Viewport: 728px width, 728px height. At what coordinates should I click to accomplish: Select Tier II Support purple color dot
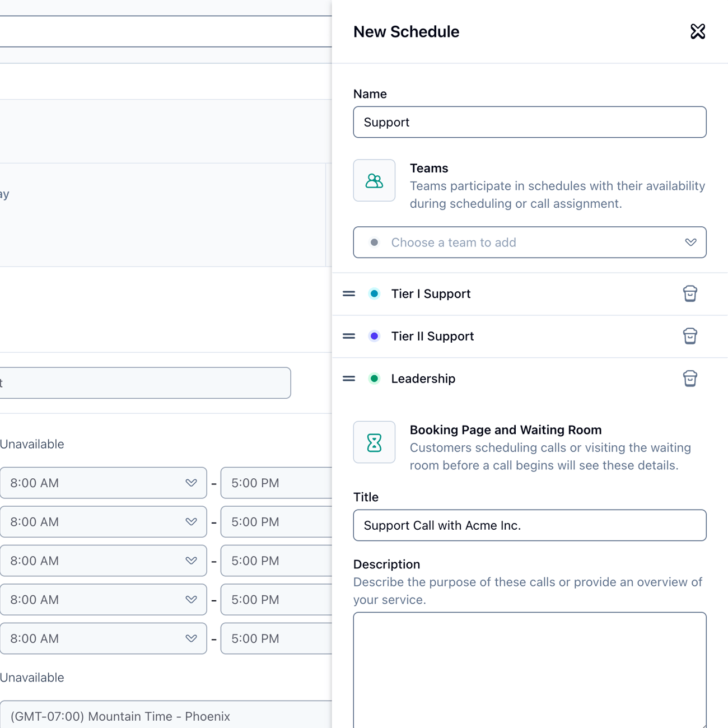[374, 336]
